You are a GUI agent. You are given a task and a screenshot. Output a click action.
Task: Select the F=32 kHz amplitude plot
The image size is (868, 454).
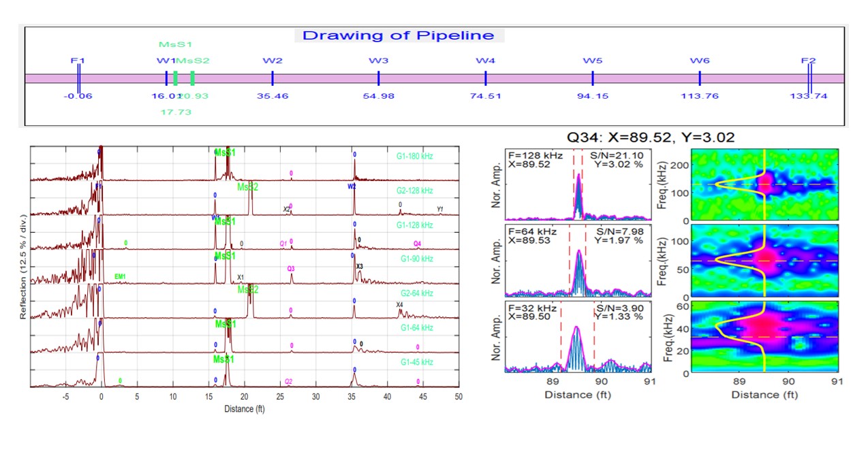578,337
